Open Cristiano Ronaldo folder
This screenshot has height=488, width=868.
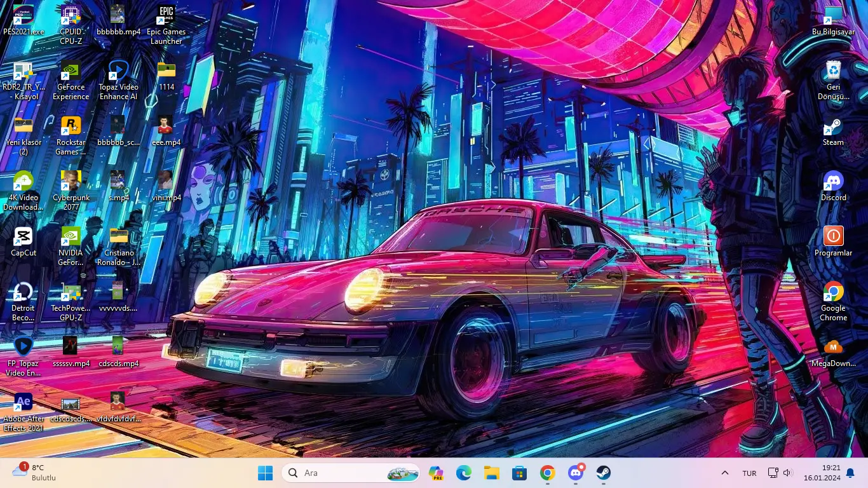118,246
